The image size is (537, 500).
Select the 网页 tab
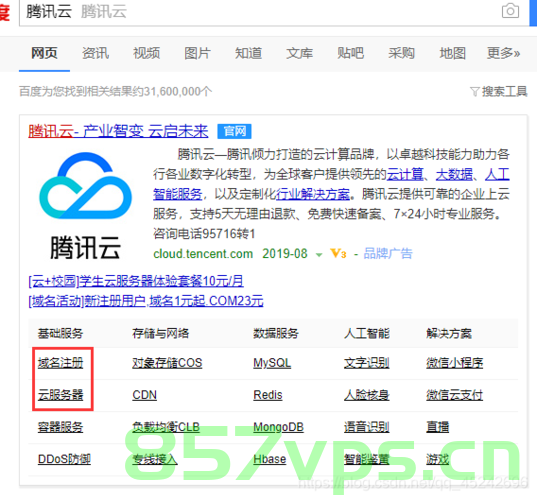(x=44, y=53)
